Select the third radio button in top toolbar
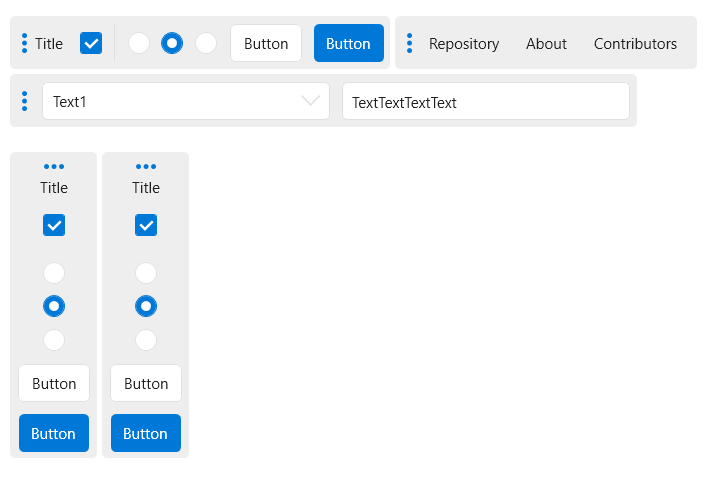Image resolution: width=710 pixels, height=486 pixels. [206, 43]
